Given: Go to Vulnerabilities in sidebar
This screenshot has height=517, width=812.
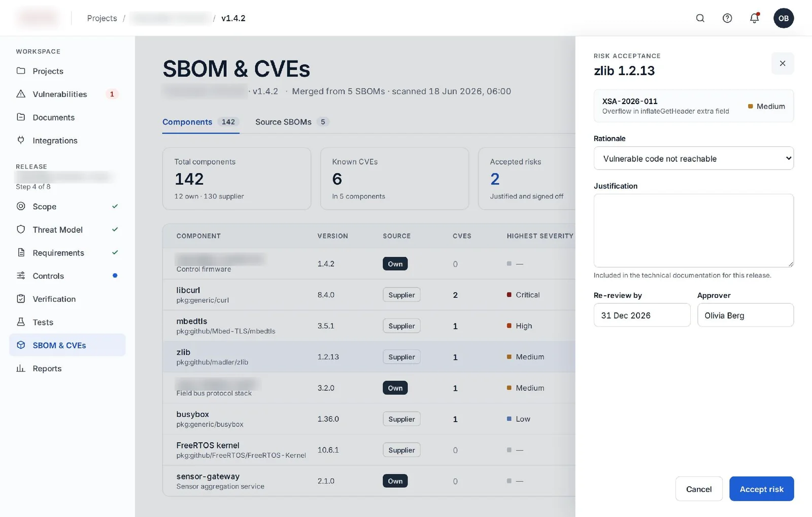Looking at the screenshot, I should coord(67,94).
